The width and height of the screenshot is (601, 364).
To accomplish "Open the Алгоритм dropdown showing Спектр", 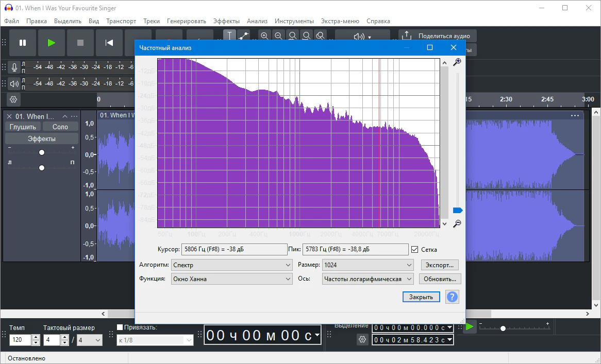I will [232, 265].
